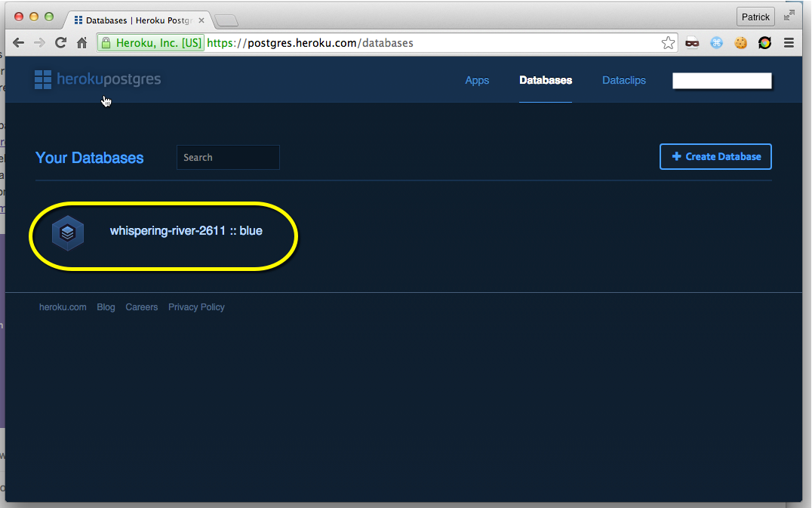The width and height of the screenshot is (812, 508).
Task: Open the Blog footer link
Action: pos(106,307)
